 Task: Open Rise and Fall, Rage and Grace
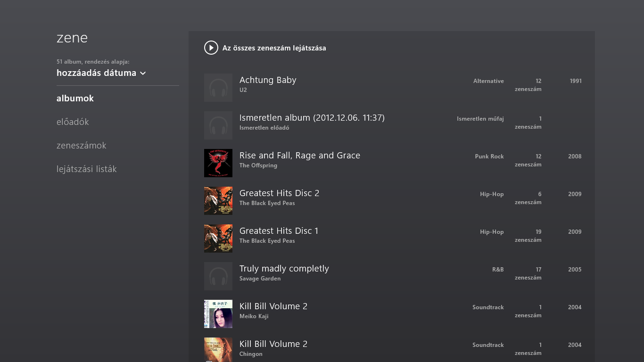click(299, 156)
